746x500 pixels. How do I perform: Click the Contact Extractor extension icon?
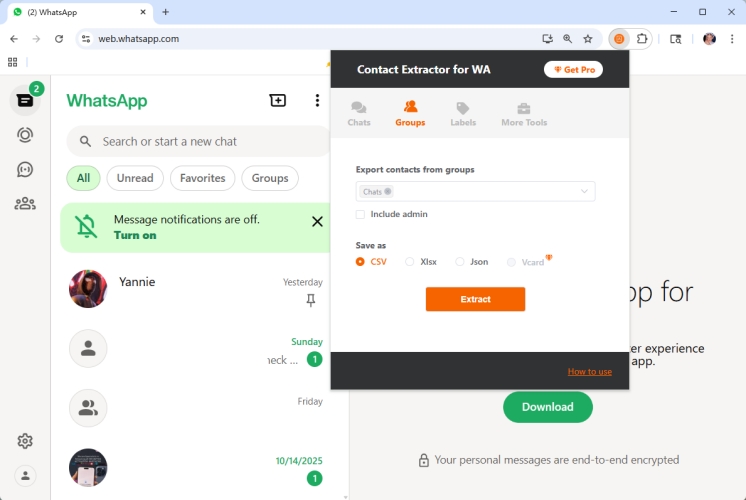click(619, 39)
